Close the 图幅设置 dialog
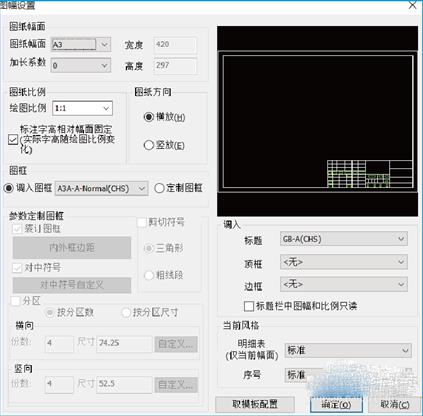The image size is (423, 416). (x=412, y=5)
